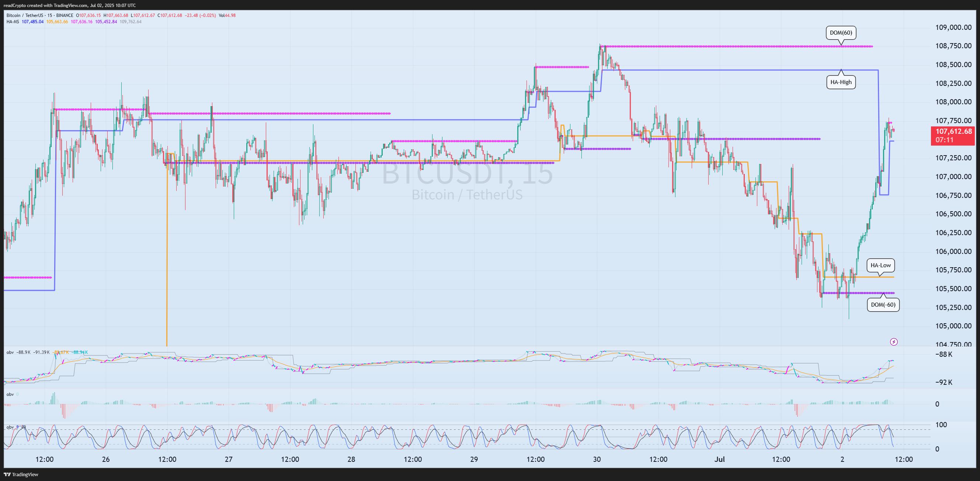The height and width of the screenshot is (481, 980).
Task: Click the Bitcoin / TetherUS symbol title
Action: pos(24,15)
